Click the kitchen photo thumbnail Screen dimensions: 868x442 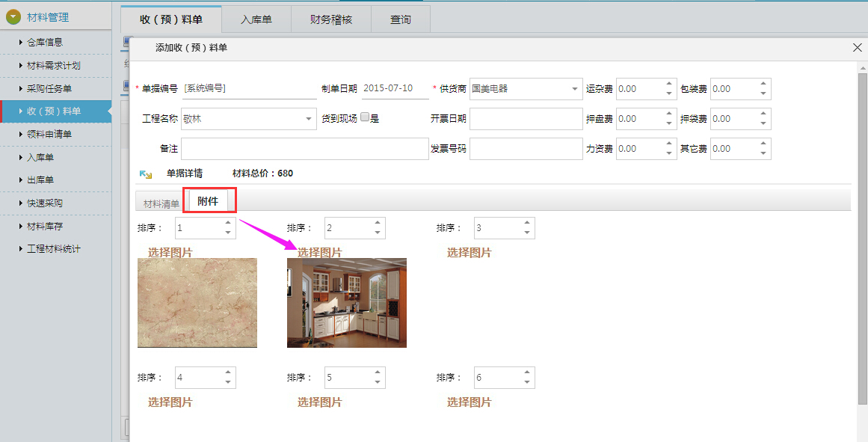(346, 302)
